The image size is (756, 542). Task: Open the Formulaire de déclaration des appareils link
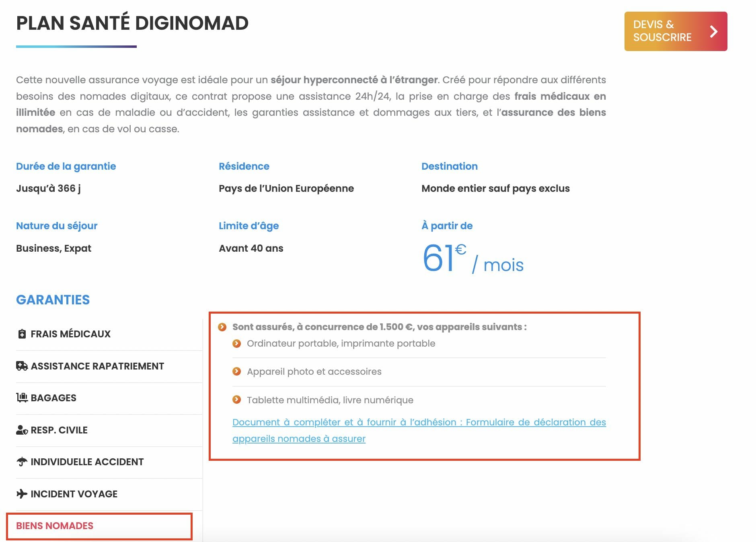click(419, 430)
